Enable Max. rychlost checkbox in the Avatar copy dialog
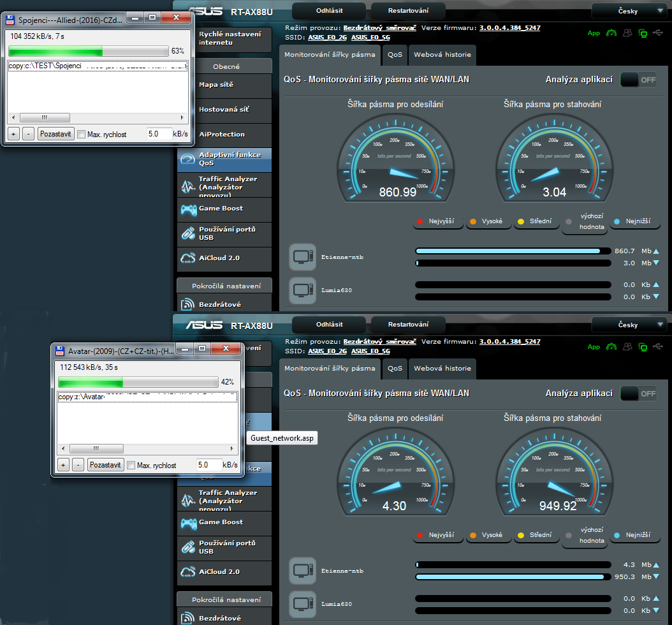The height and width of the screenshot is (625, 672). pos(131,466)
